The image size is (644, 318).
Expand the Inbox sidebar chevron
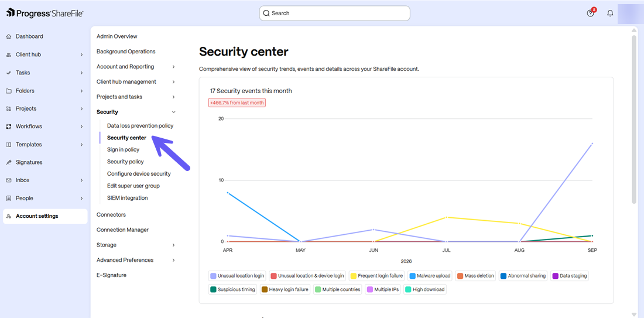point(82,180)
